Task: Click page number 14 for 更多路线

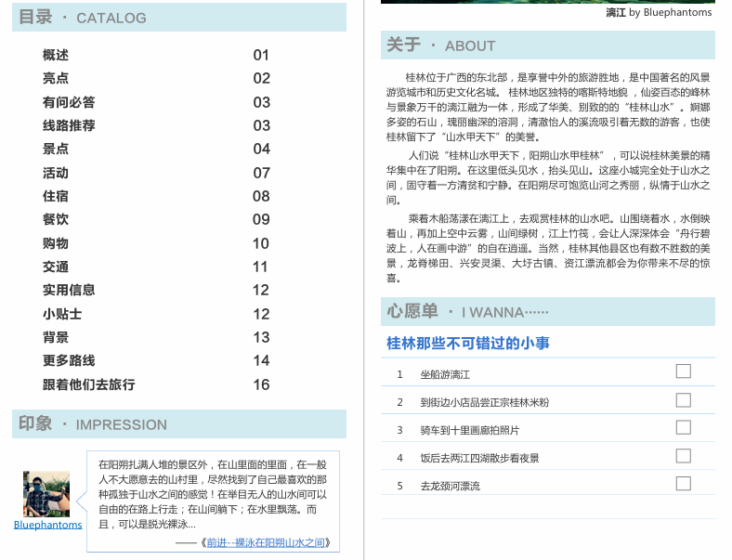Action: pyautogui.click(x=261, y=360)
